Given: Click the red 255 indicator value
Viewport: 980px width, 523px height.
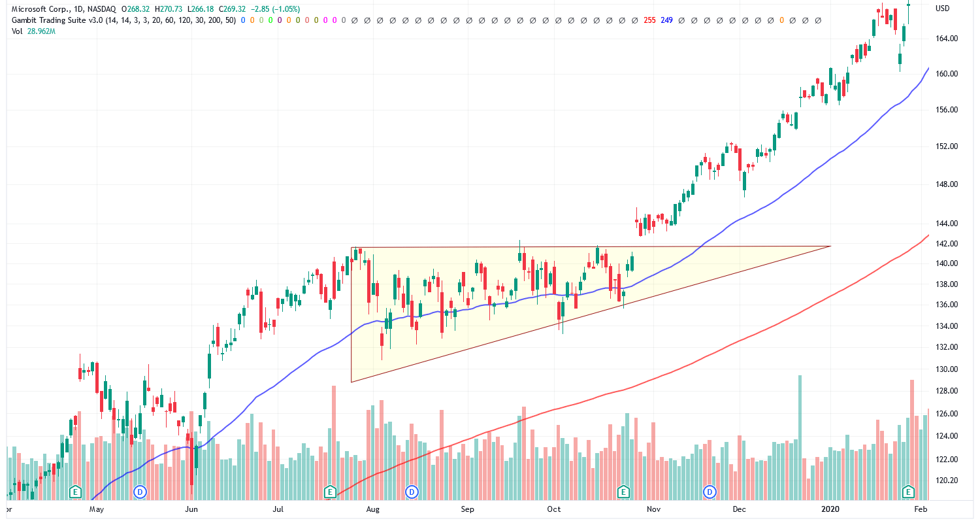Looking at the screenshot, I should pos(649,20).
